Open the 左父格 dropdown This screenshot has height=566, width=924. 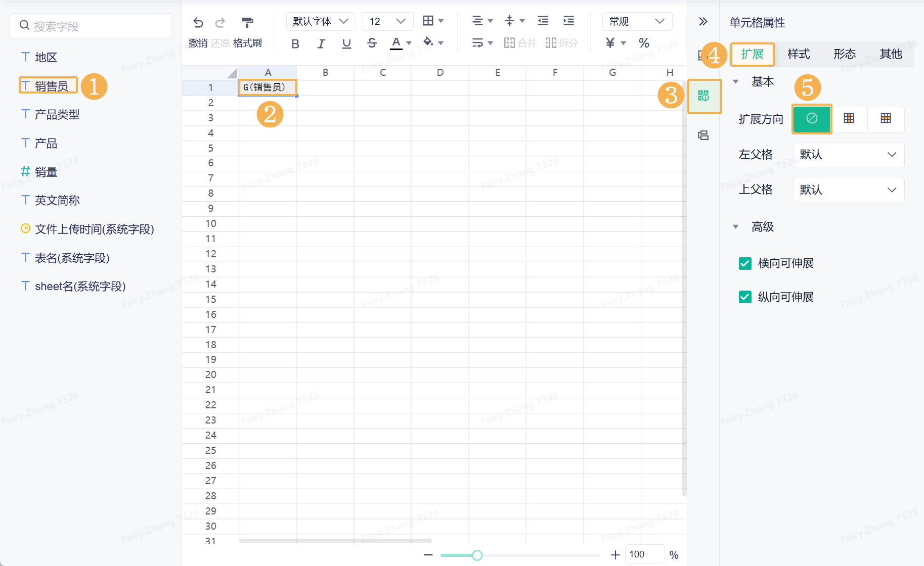pyautogui.click(x=849, y=155)
